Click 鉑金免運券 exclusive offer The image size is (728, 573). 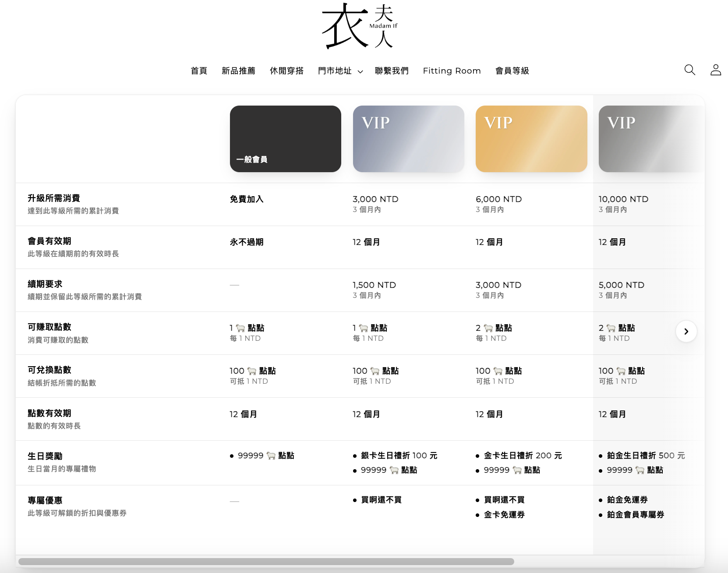tap(627, 500)
